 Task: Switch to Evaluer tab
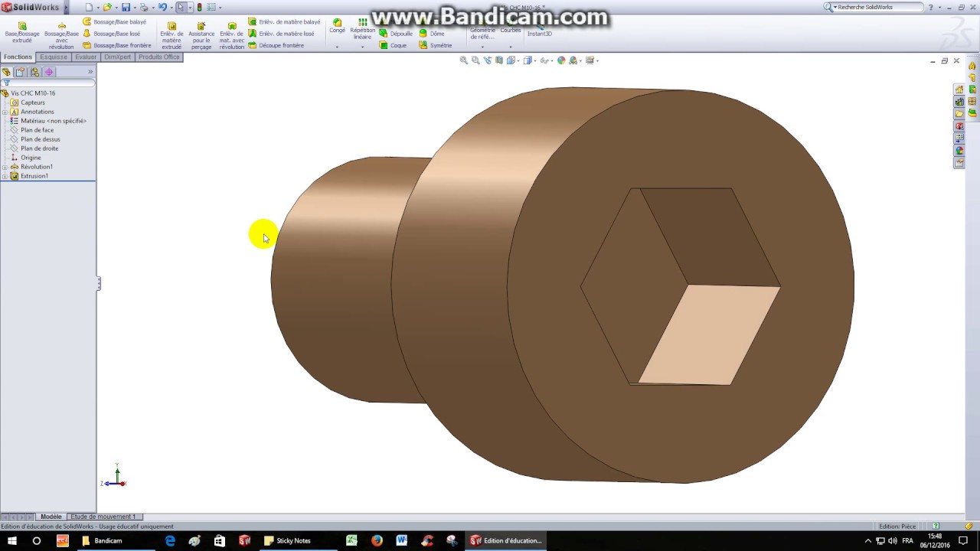[86, 57]
